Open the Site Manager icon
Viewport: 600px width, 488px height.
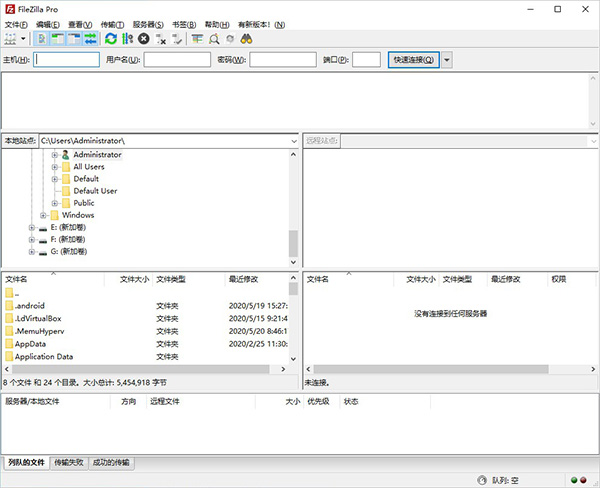11,39
